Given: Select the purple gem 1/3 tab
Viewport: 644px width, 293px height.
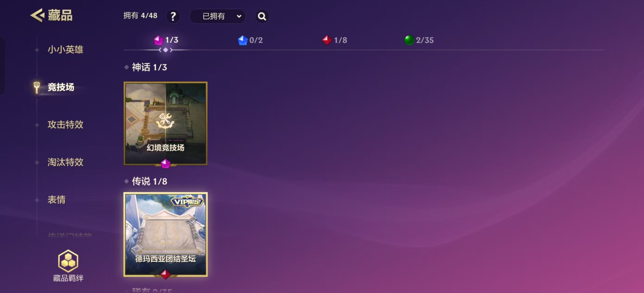Looking at the screenshot, I should [x=166, y=40].
